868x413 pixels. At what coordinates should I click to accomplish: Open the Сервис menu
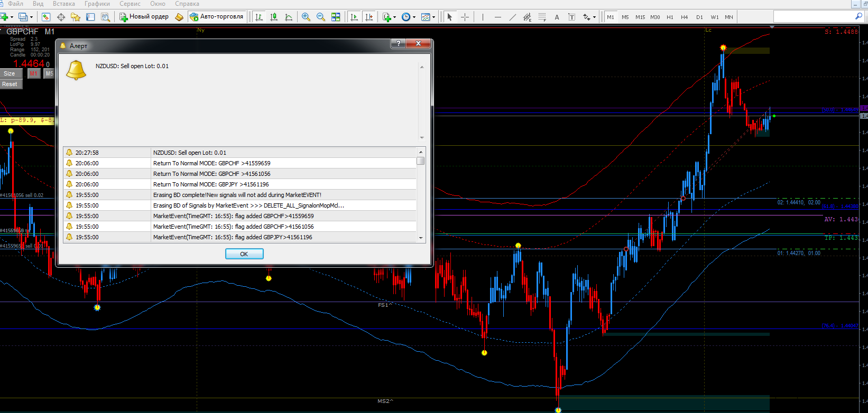pyautogui.click(x=130, y=4)
